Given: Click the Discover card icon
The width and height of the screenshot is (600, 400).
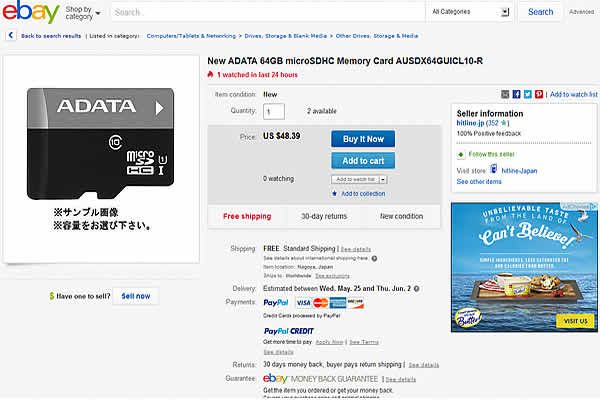Looking at the screenshot, I should click(x=355, y=303).
